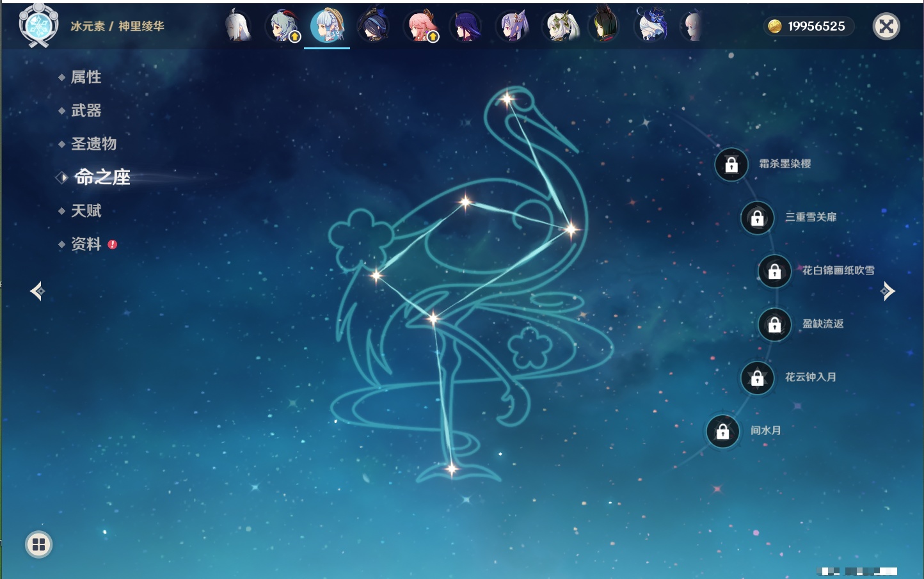Open the 资料 profile tab
Image resolution: width=924 pixels, height=579 pixels.
[86, 244]
